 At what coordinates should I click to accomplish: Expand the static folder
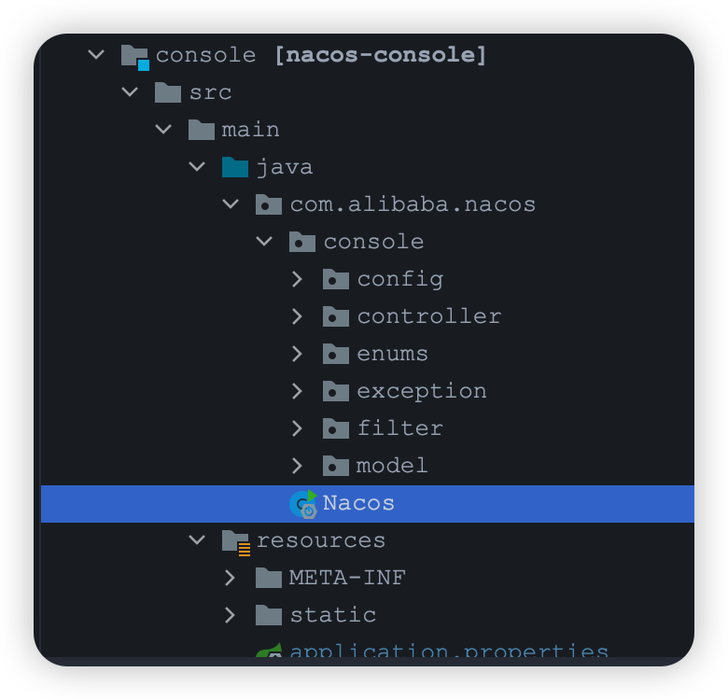[231, 615]
